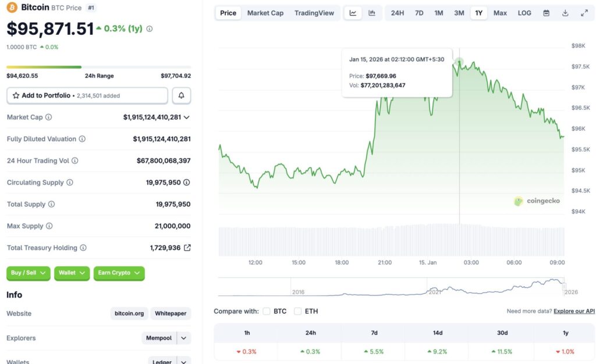Open the calendar date range picker icon

click(x=545, y=12)
